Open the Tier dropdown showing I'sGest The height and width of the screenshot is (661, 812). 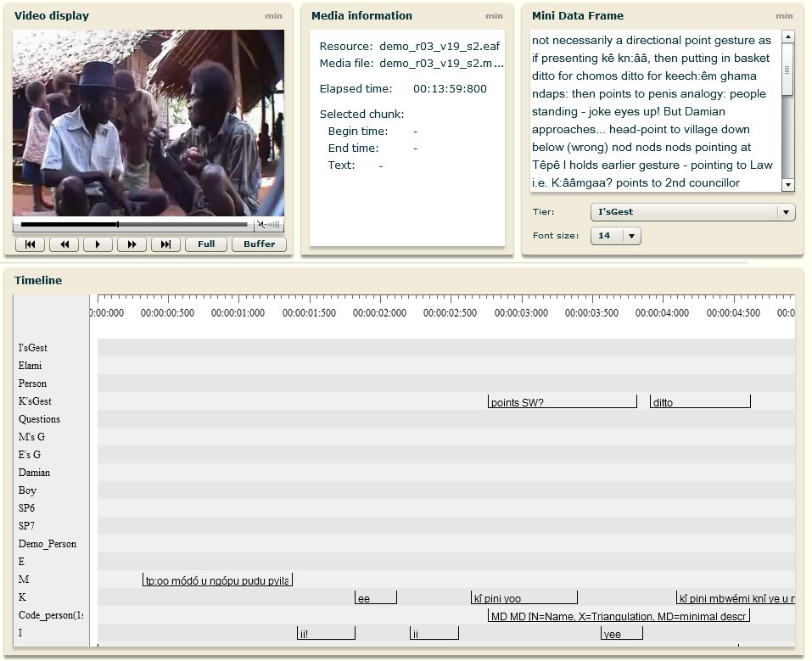click(x=692, y=212)
